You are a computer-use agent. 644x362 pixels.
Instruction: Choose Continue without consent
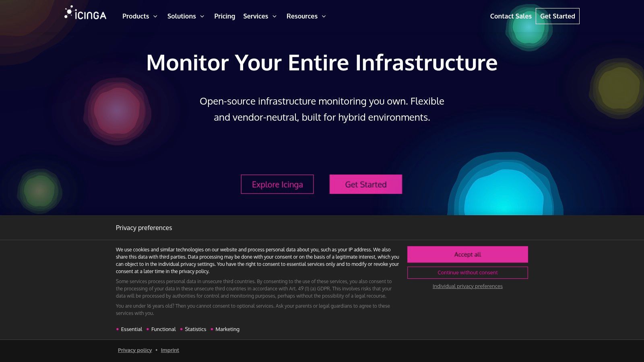point(468,273)
